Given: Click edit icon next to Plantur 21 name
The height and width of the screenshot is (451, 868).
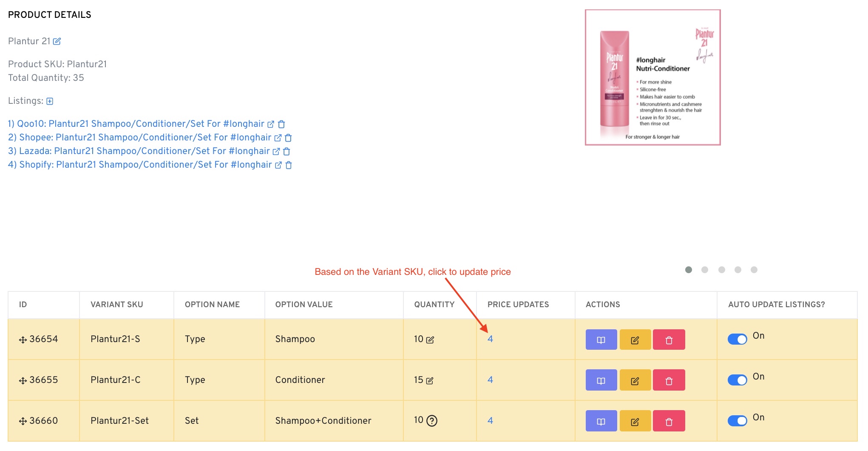Looking at the screenshot, I should 57,41.
